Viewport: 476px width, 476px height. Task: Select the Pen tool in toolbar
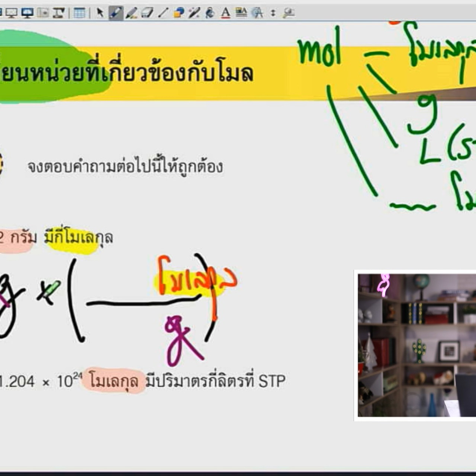click(x=116, y=13)
